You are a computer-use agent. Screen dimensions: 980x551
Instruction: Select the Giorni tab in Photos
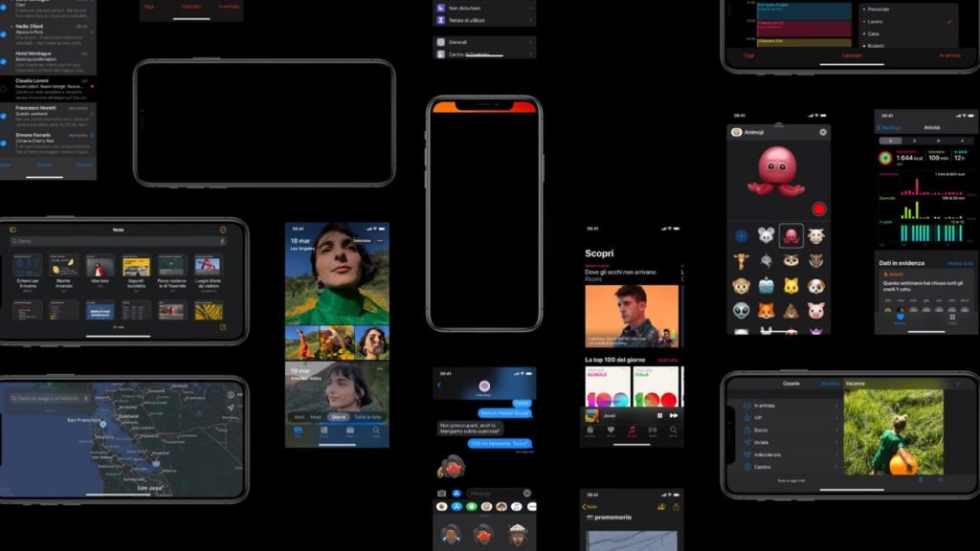pos(338,417)
